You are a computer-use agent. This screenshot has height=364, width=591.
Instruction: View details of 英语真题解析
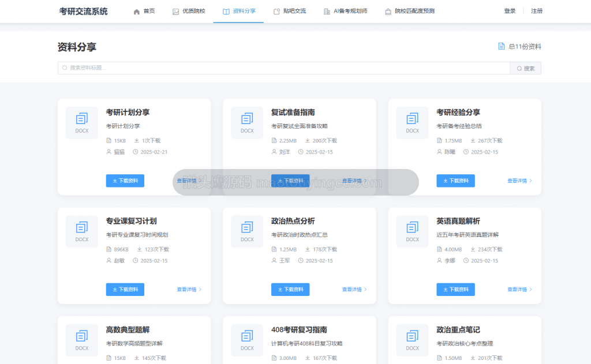point(520,290)
